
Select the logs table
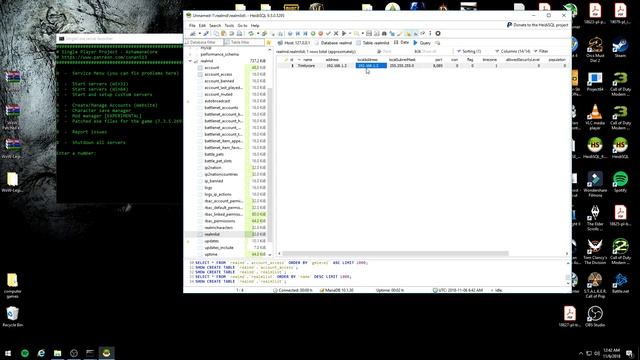click(208, 188)
